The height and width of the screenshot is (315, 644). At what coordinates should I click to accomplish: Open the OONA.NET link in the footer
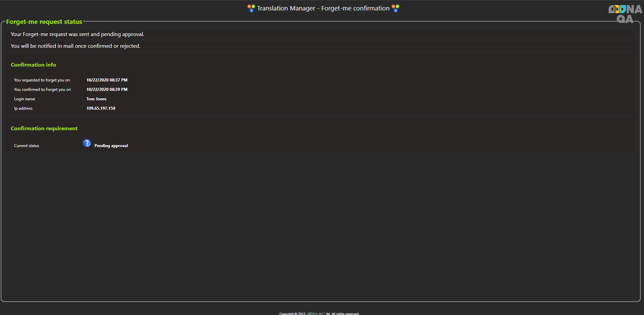[x=316, y=314]
